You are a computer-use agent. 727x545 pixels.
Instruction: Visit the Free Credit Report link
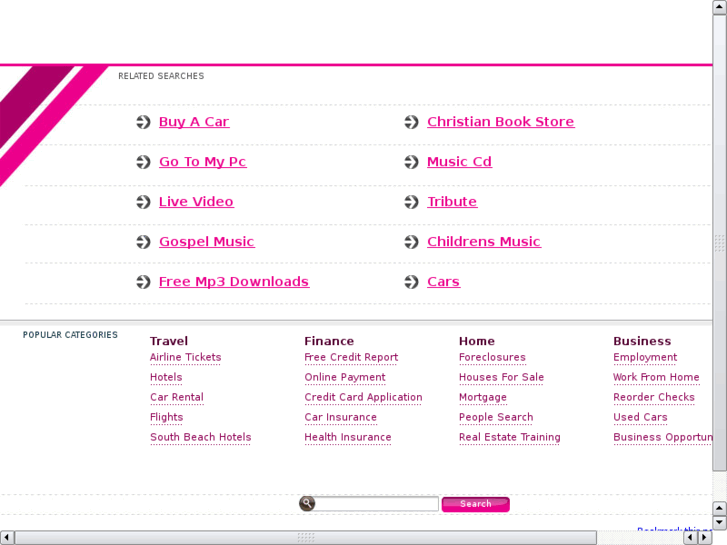(351, 358)
